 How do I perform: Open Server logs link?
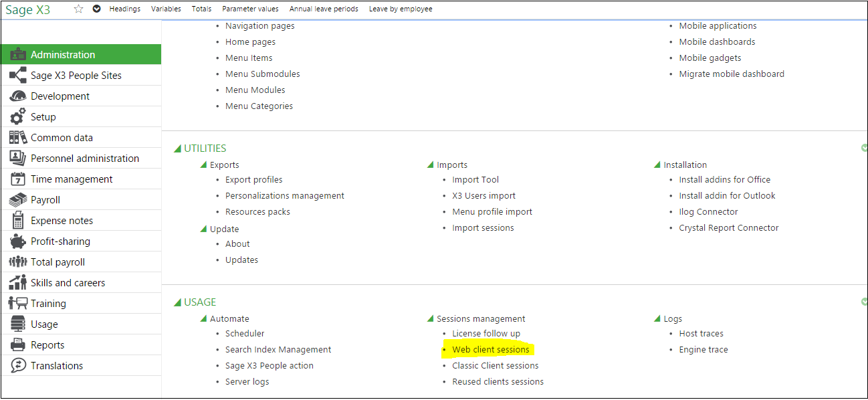pyautogui.click(x=247, y=381)
